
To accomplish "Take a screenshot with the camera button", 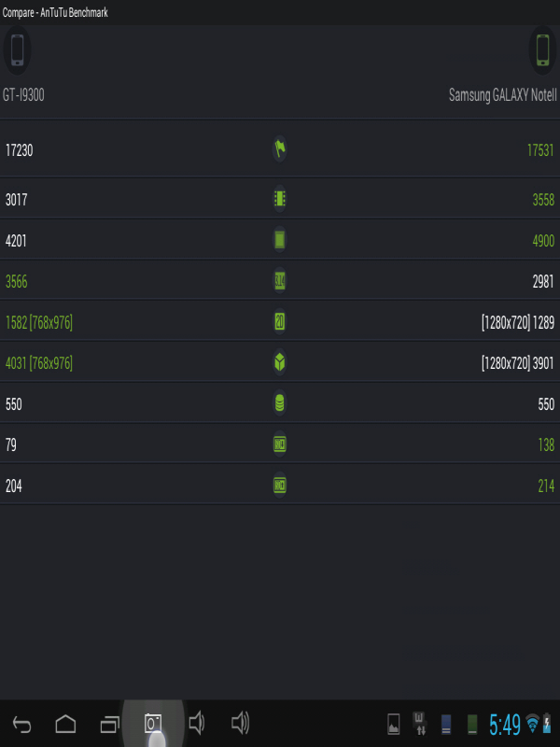I will pyautogui.click(x=153, y=724).
